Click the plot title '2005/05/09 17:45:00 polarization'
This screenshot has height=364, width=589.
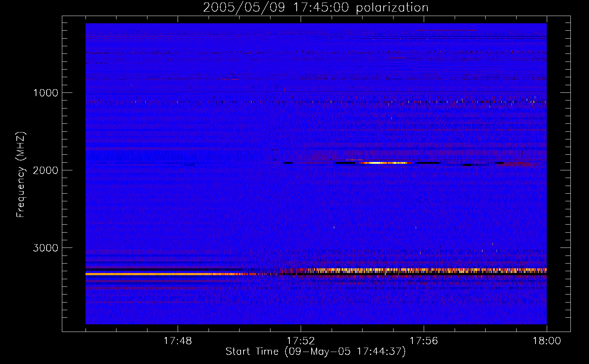click(x=316, y=8)
